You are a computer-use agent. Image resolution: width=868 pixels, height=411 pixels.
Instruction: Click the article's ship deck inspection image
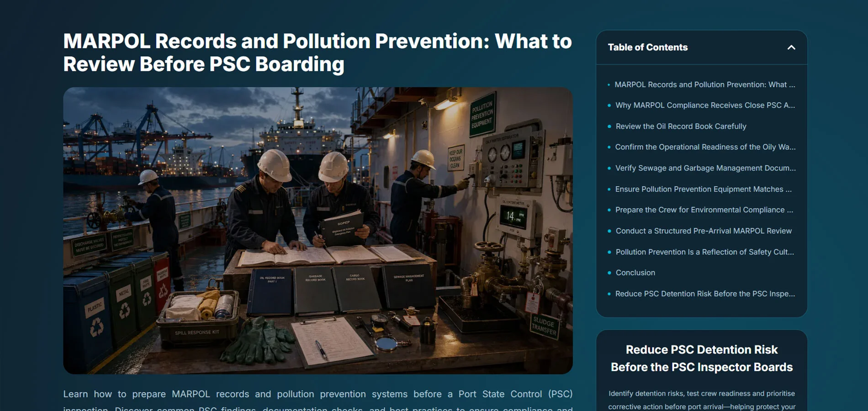click(318, 231)
